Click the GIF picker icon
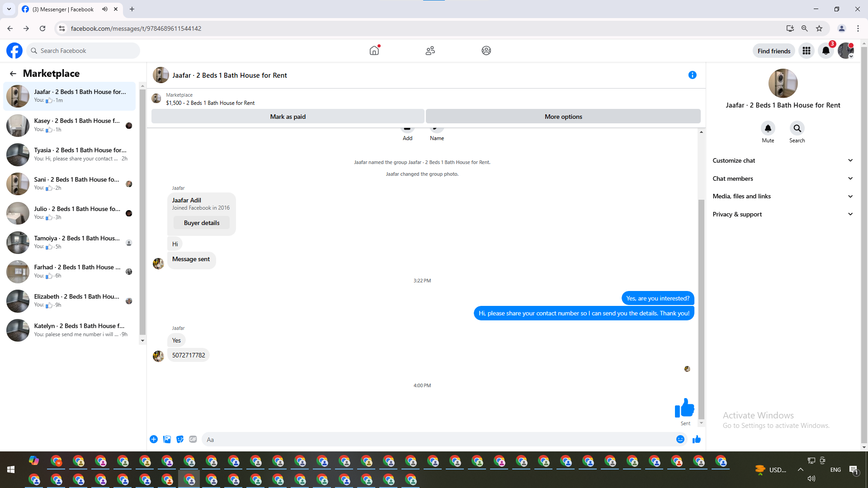 pyautogui.click(x=193, y=439)
